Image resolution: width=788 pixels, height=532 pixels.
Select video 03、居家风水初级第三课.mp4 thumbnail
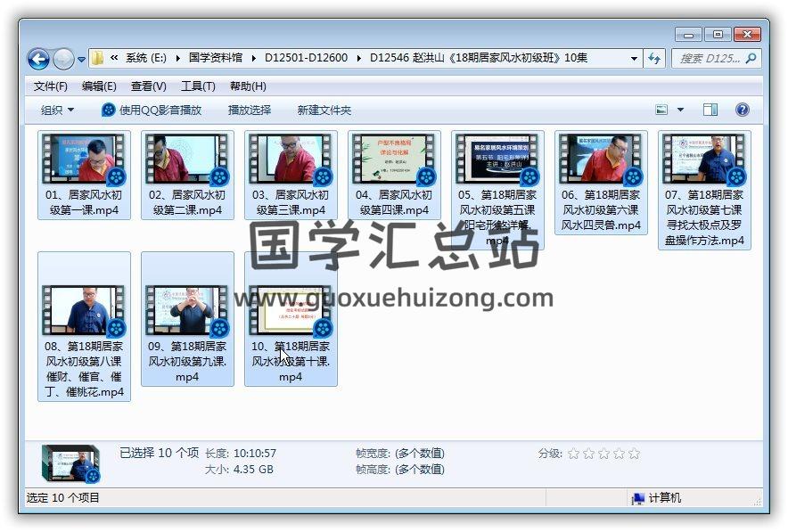(x=291, y=159)
